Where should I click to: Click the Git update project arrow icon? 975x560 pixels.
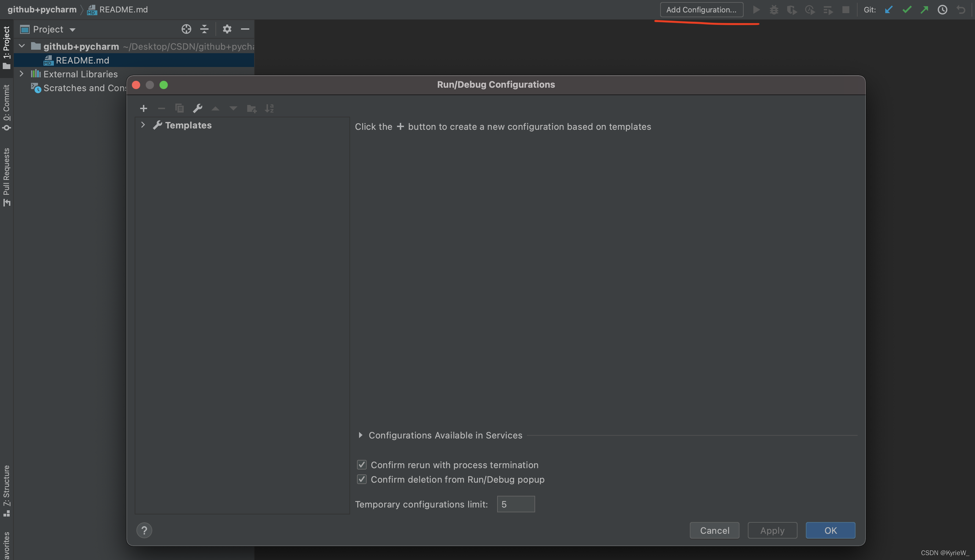click(x=888, y=10)
